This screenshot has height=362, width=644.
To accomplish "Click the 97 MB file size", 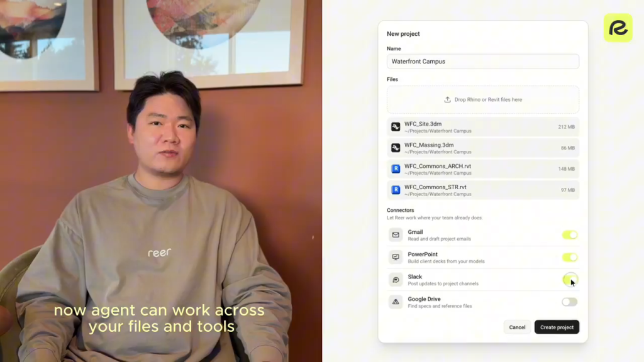I will click(x=568, y=190).
